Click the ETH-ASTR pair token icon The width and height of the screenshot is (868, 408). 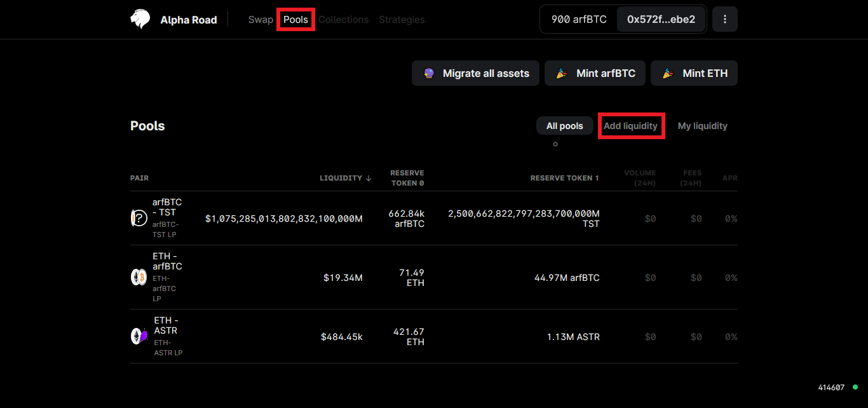pyautogui.click(x=139, y=336)
